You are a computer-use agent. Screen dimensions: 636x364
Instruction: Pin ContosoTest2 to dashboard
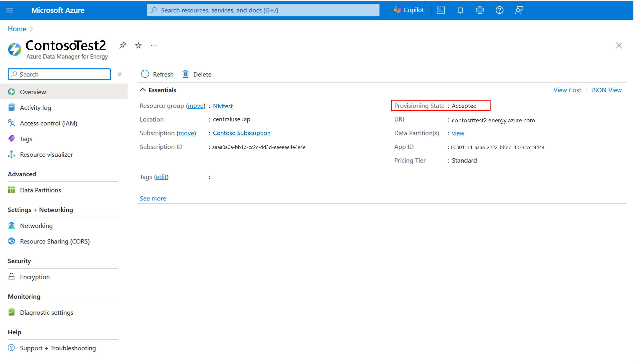point(122,45)
